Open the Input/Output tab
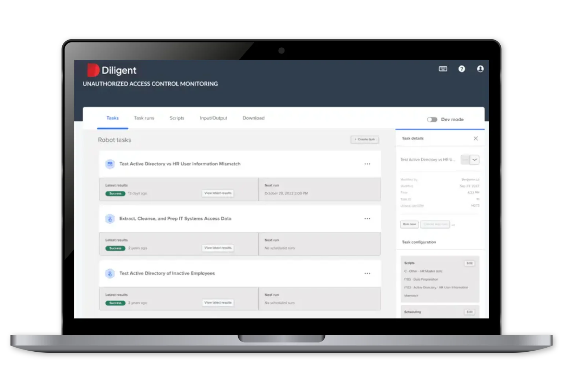Viewport: 563px width, 392px height. (x=213, y=118)
